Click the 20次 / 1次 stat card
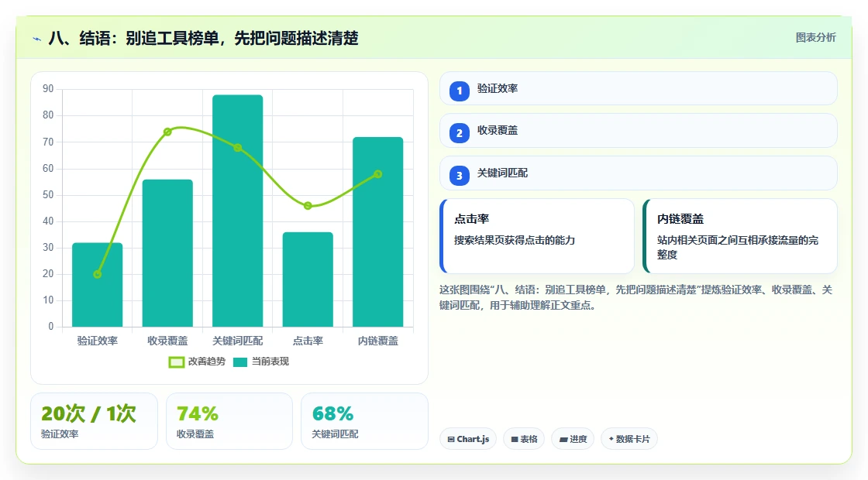This screenshot has width=868, height=480. pos(94,421)
